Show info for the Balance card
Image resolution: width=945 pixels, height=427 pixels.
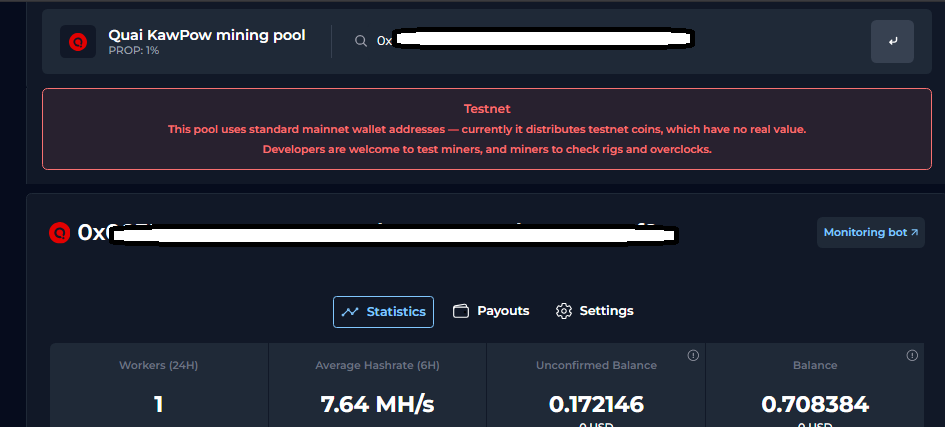[x=912, y=355]
